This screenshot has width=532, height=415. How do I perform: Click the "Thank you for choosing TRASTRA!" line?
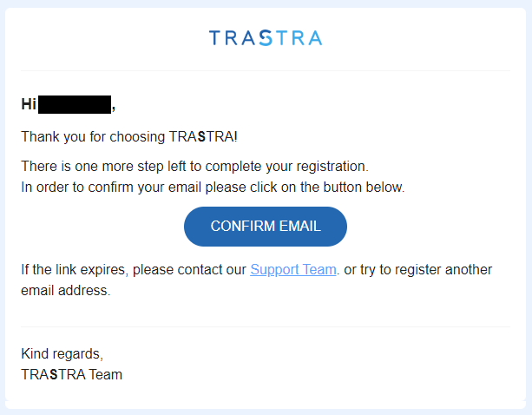coord(129,137)
